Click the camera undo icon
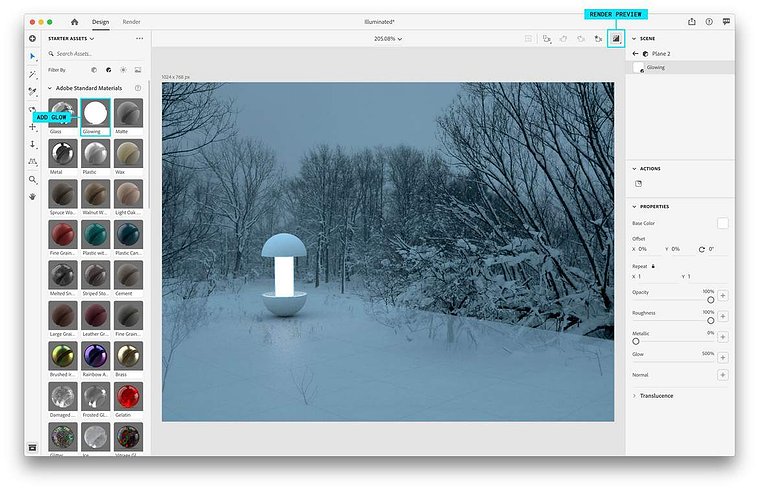The image size is (759, 490). coord(563,39)
